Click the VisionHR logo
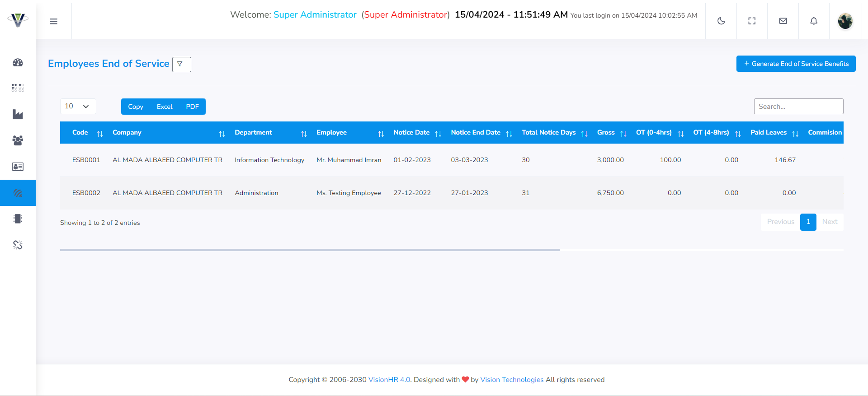Viewport: 868px width, 396px height. click(x=18, y=20)
